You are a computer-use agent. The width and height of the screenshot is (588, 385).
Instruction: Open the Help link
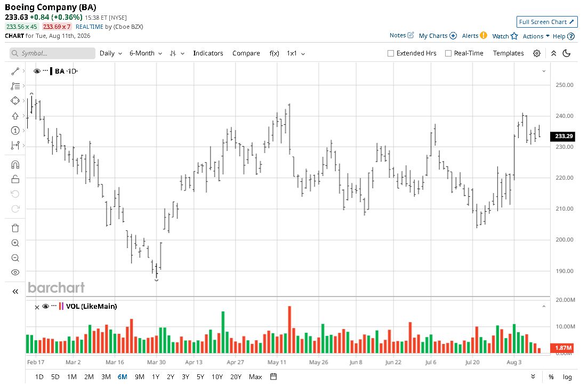click(x=563, y=36)
